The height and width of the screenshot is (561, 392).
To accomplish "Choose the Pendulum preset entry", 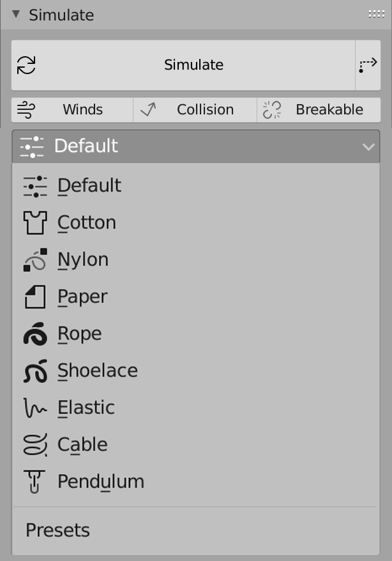I will coord(101,482).
